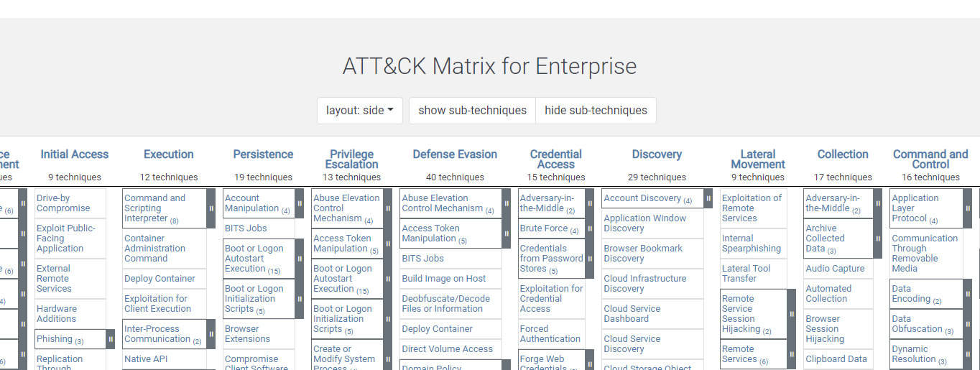This screenshot has height=370, width=980.
Task: Expand Command and Scripting Interpreter sub-techniques handle
Action: pos(211,208)
